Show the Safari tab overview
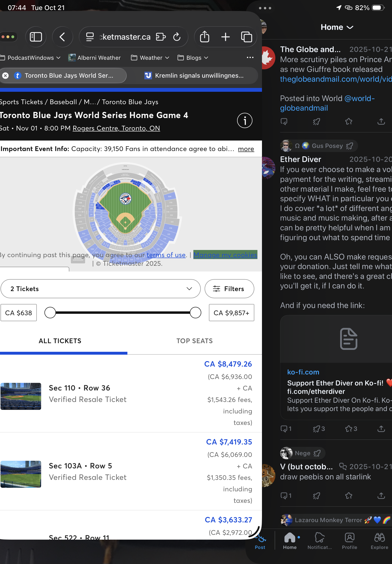The height and width of the screenshot is (564, 392). click(x=246, y=37)
